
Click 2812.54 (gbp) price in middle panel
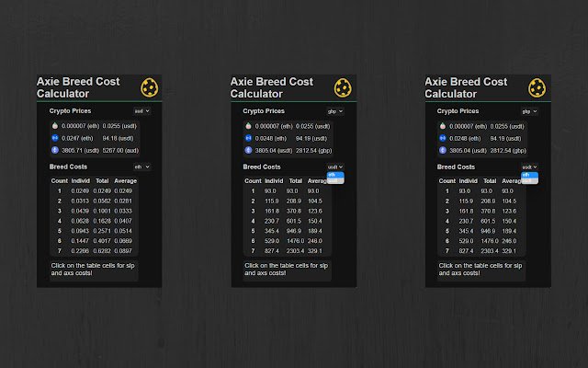pos(314,151)
